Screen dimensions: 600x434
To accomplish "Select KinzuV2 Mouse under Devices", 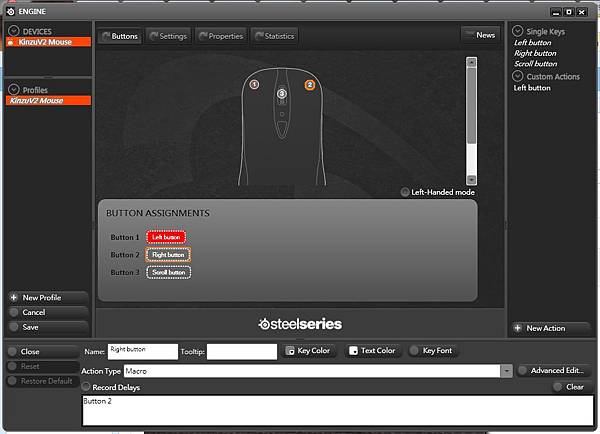I will click(49, 42).
